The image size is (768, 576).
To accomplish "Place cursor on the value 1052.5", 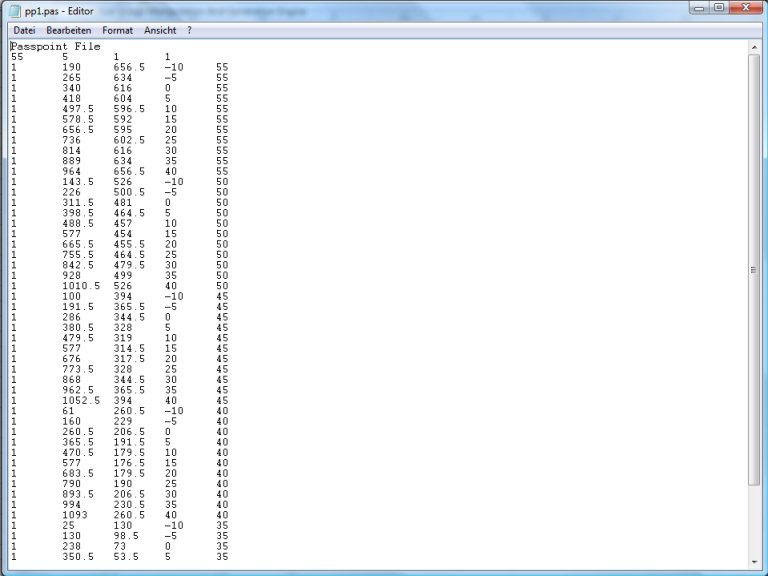I will (81, 400).
